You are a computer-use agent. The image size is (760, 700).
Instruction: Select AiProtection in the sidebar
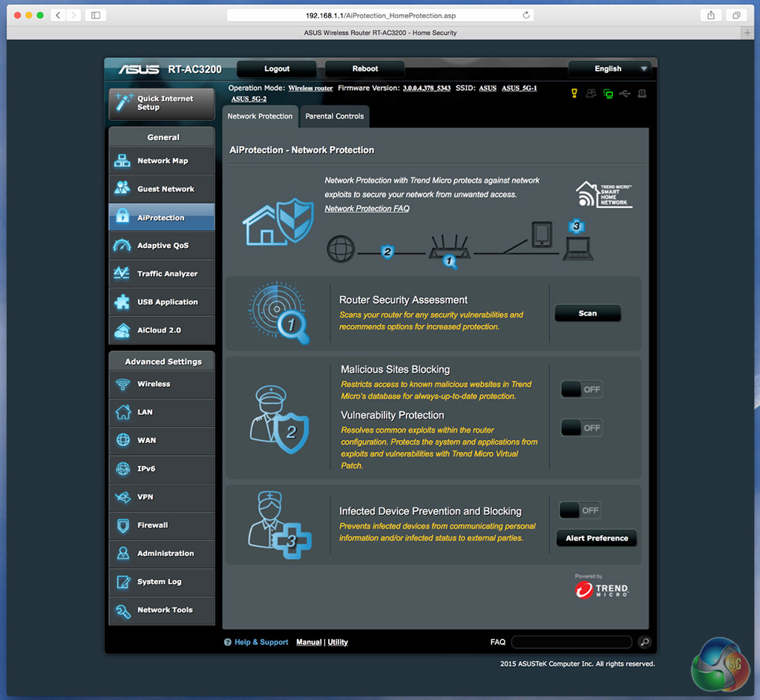pyautogui.click(x=162, y=217)
